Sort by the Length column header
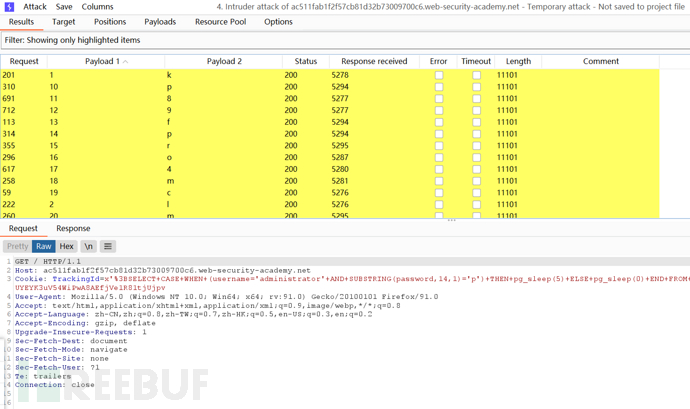The width and height of the screenshot is (690, 409). [518, 61]
